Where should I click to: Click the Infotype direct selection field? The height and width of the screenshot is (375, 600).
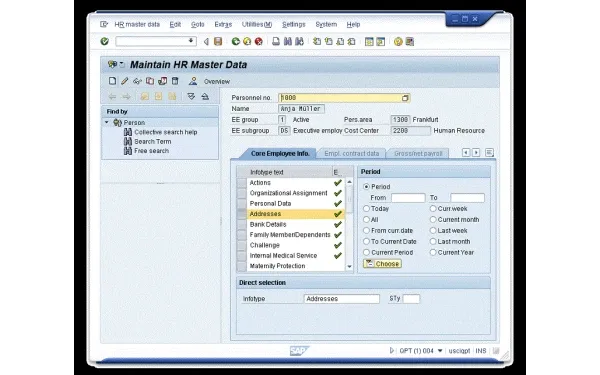(x=342, y=298)
